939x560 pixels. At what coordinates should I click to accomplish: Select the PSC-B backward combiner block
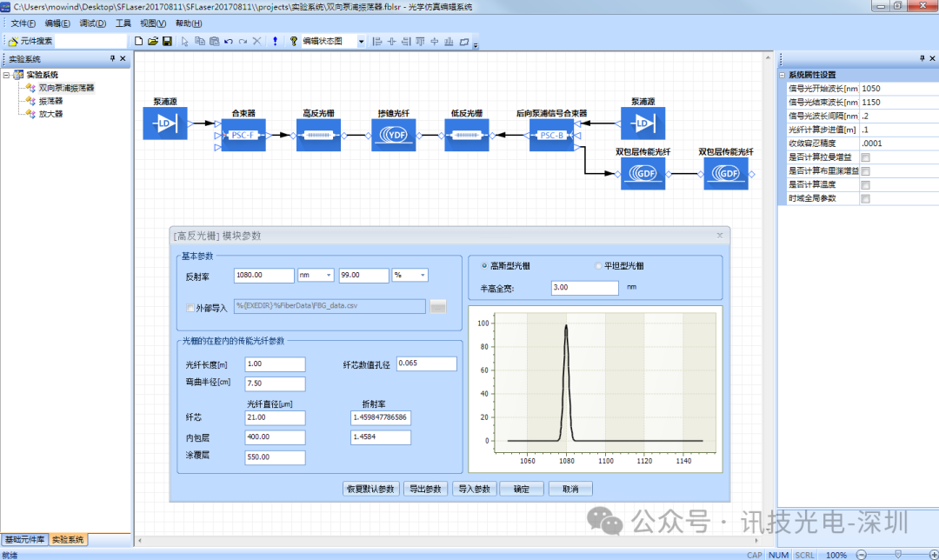tap(551, 135)
